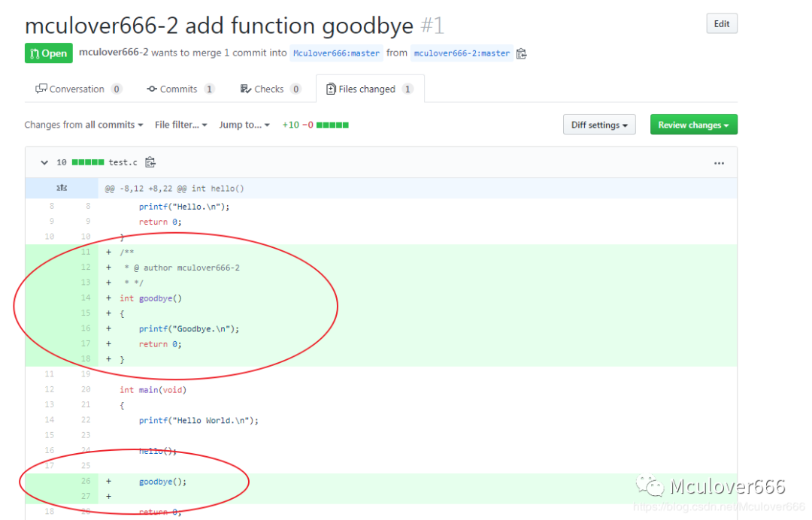
Task: Open Review changes dropdown
Action: [x=693, y=125]
